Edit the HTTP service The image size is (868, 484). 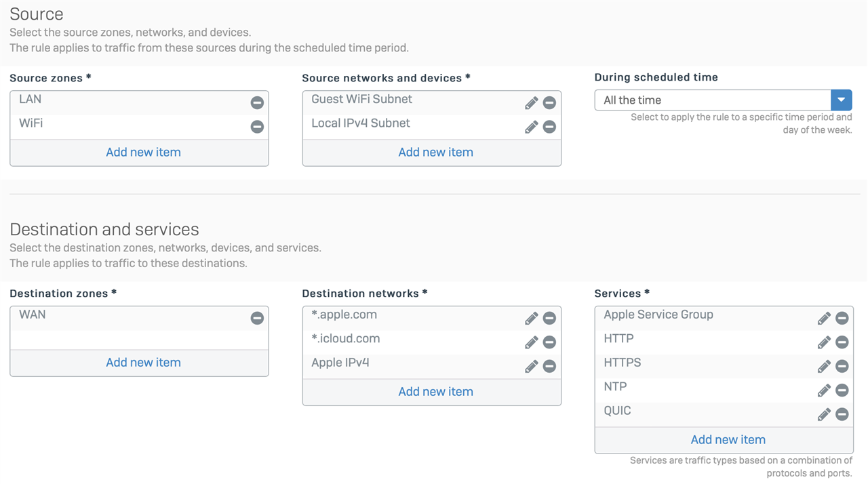click(824, 342)
